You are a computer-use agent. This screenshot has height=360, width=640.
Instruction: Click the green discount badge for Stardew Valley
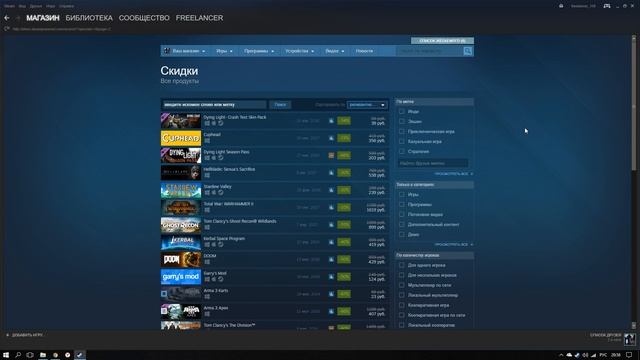point(344,190)
